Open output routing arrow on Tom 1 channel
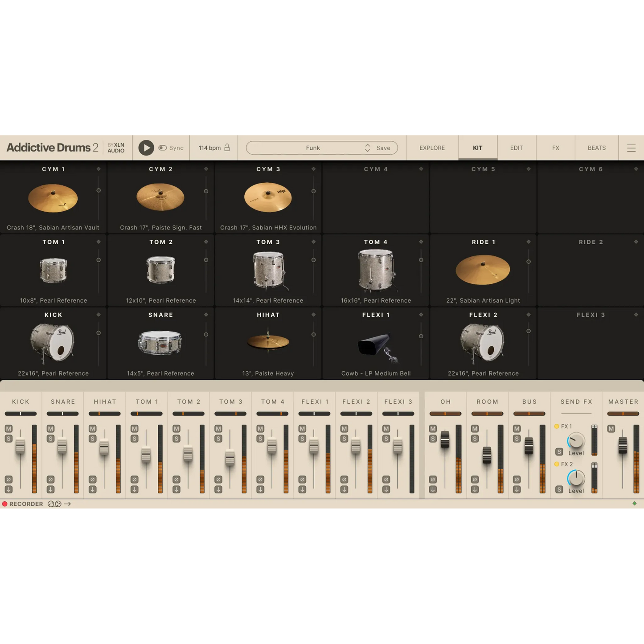Screen dimensions: 644x644 134,489
